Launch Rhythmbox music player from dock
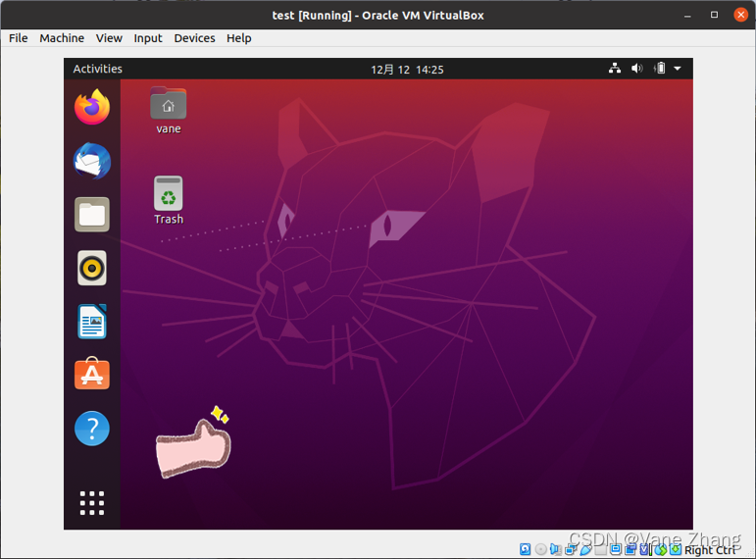The height and width of the screenshot is (559, 756). pos(92,268)
